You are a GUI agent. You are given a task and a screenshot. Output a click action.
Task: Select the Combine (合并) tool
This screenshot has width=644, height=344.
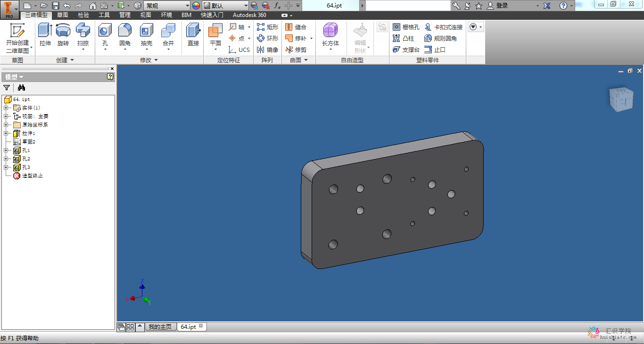(x=168, y=36)
